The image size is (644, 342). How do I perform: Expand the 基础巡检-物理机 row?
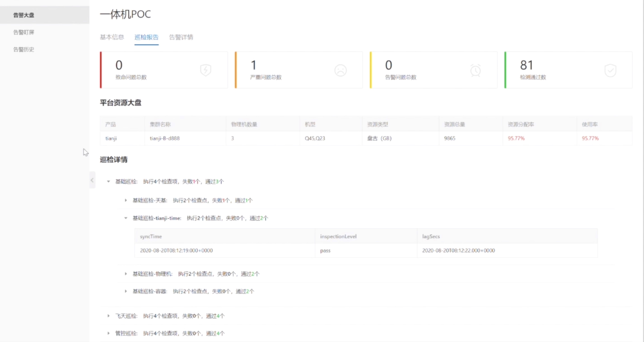coord(126,274)
